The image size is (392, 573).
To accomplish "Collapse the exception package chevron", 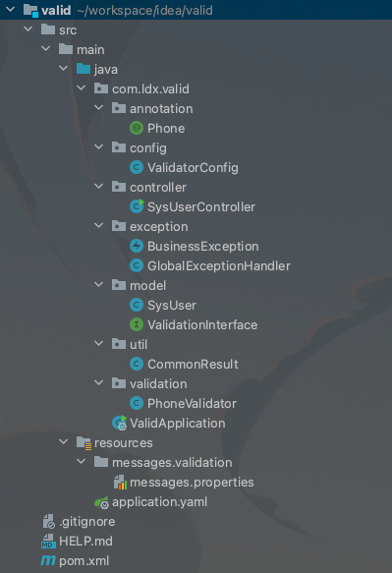I will pyautogui.click(x=98, y=226).
